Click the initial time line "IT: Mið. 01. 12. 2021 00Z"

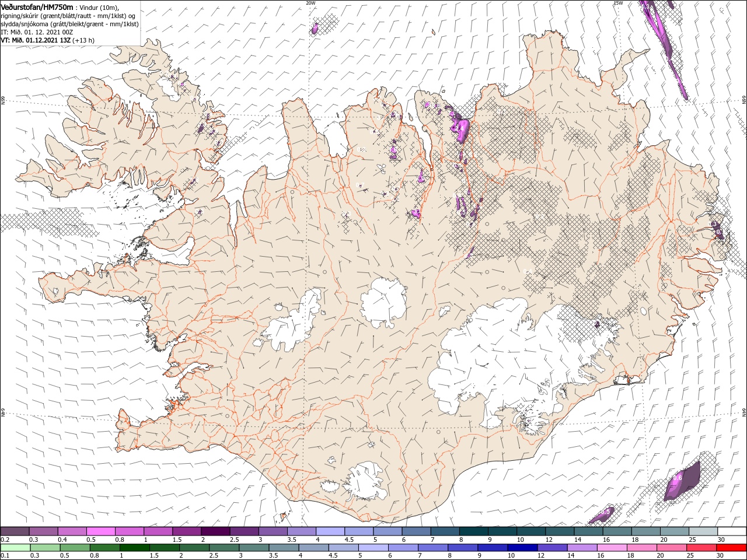pyautogui.click(x=36, y=32)
